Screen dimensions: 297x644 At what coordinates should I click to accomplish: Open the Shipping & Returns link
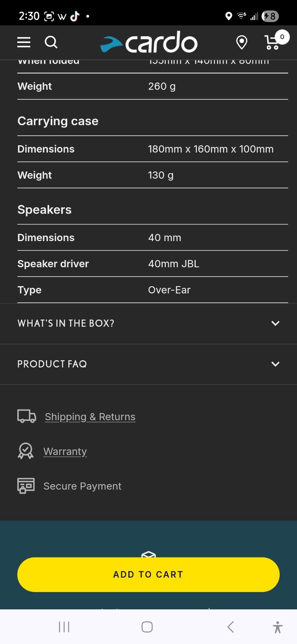tap(90, 417)
